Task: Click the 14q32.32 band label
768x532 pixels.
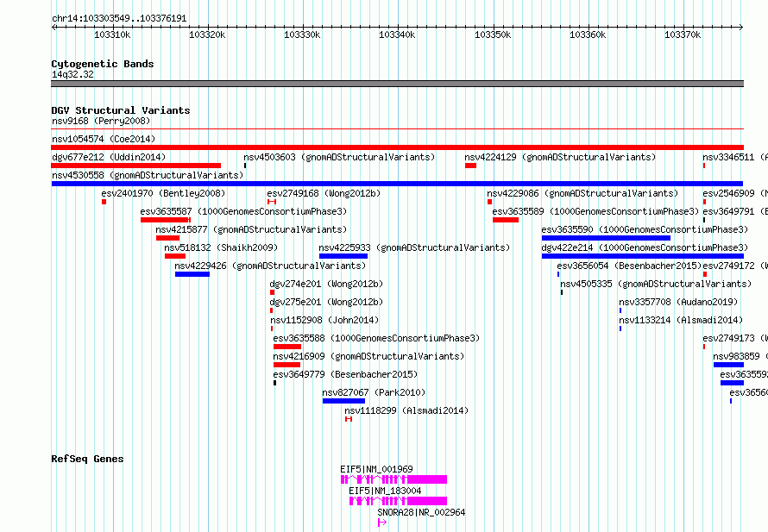Action: [x=72, y=74]
